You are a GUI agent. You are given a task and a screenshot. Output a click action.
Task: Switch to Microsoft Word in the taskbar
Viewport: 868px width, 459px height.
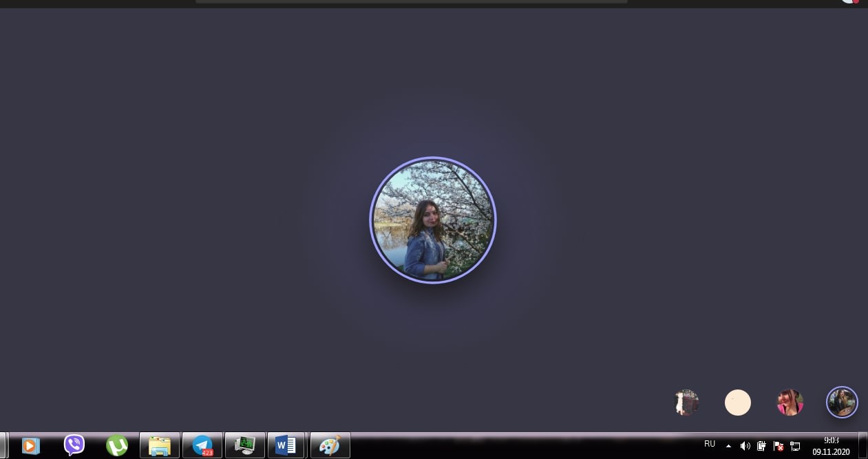tap(286, 445)
